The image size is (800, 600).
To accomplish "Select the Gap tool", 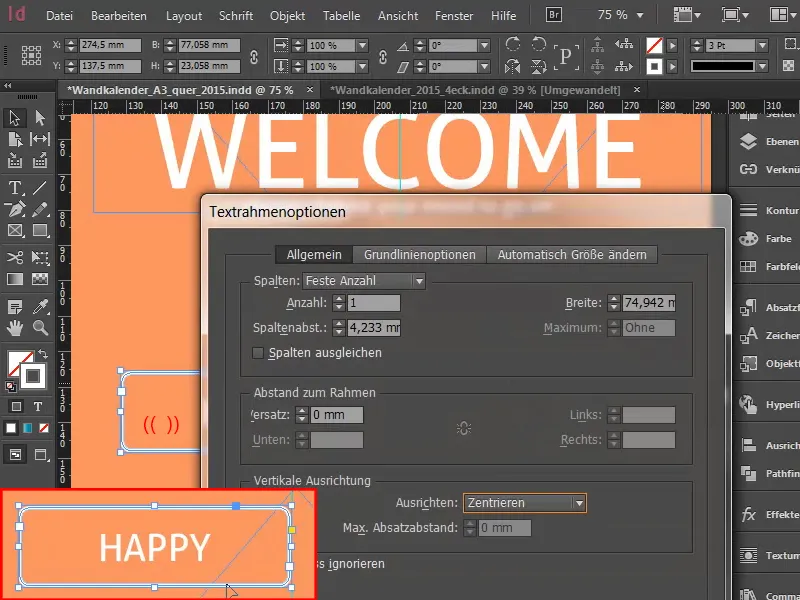I will 40,139.
